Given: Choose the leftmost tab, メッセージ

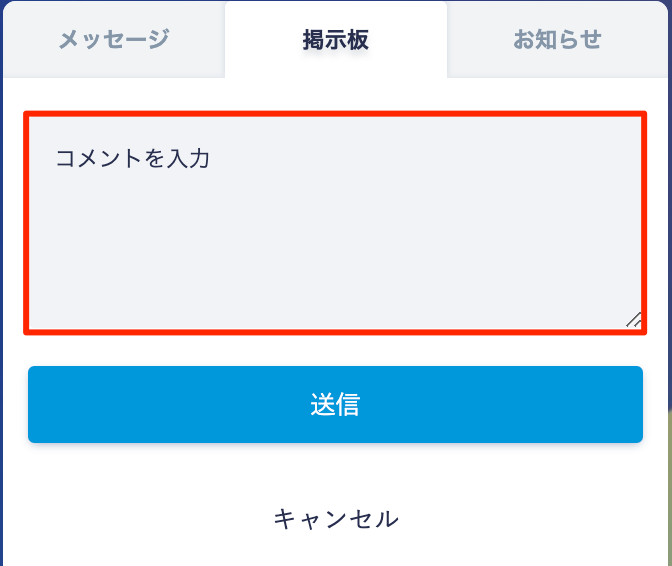Looking at the screenshot, I should point(113,40).
